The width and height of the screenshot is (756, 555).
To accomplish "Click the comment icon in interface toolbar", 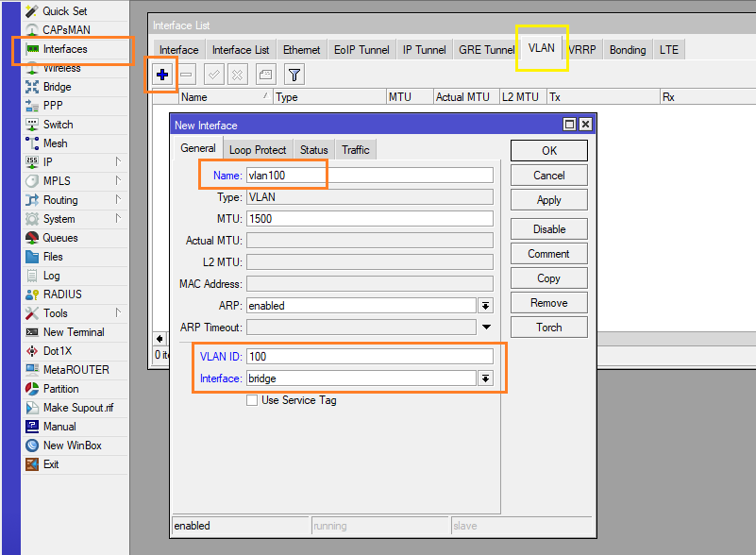I will point(266,75).
